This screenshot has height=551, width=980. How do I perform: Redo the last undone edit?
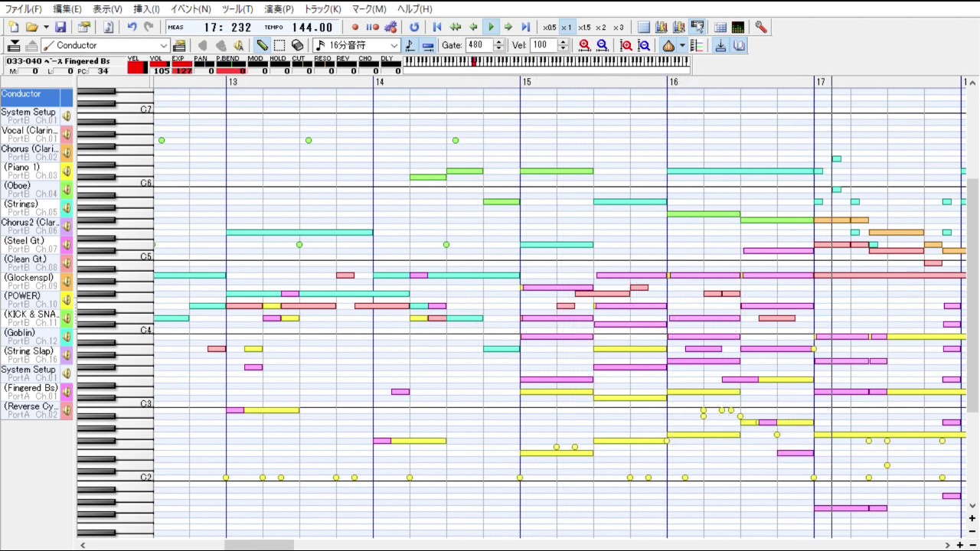[149, 27]
